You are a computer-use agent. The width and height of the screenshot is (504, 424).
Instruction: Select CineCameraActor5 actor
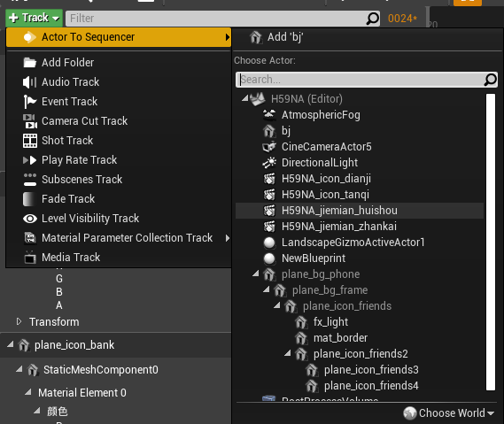point(360,147)
